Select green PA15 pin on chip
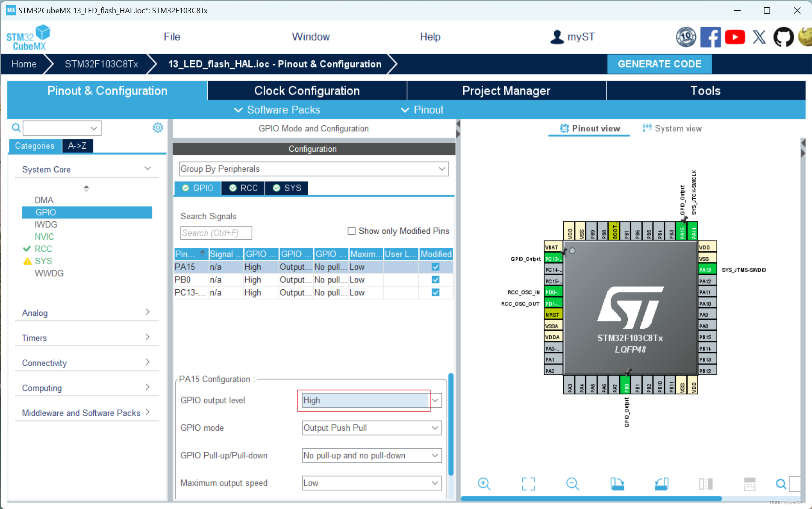This screenshot has width=812, height=509. coord(682,231)
